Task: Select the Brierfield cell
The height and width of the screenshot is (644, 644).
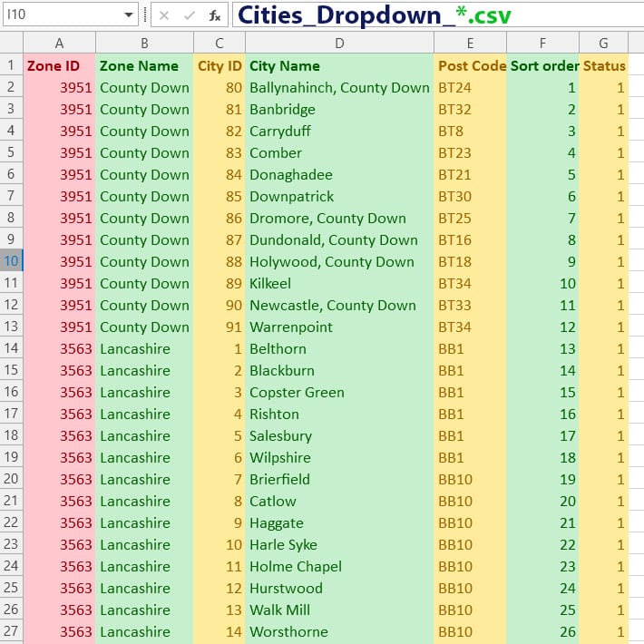Action: (339, 479)
